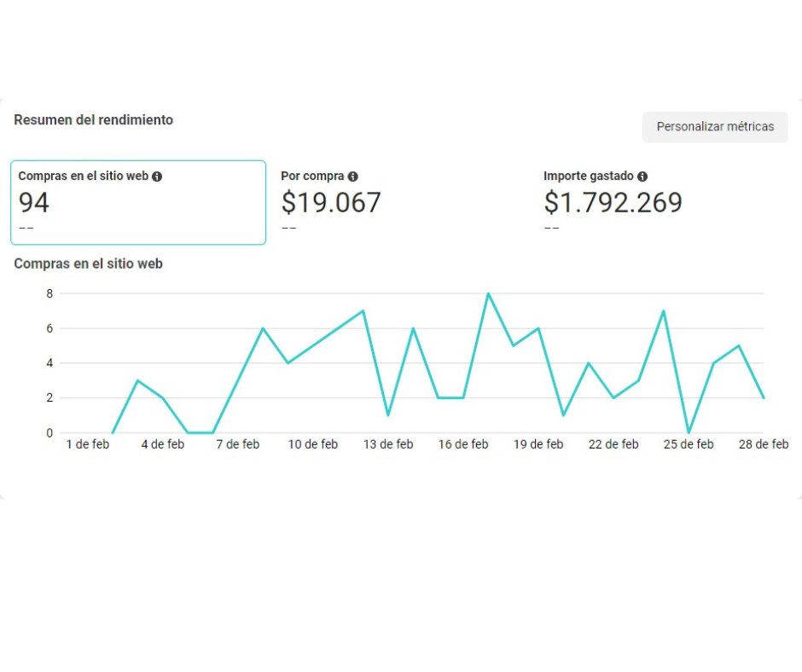This screenshot has width=802, height=672.
Task: Click the 7 de feb axis label
Action: [238, 444]
